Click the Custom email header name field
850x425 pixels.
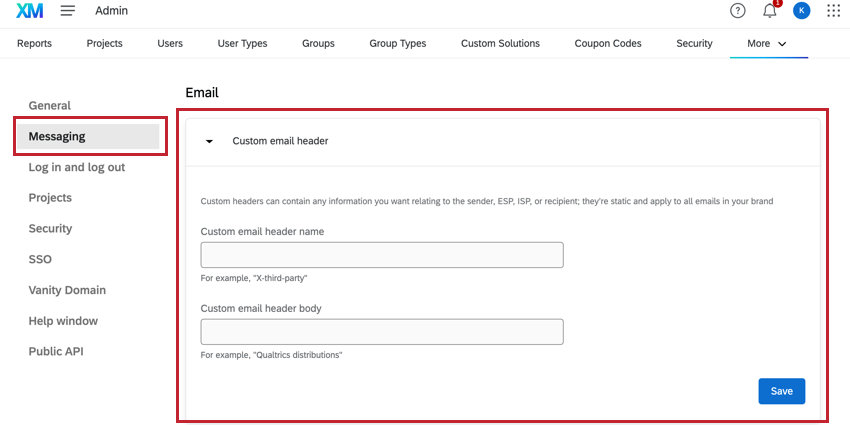click(382, 255)
